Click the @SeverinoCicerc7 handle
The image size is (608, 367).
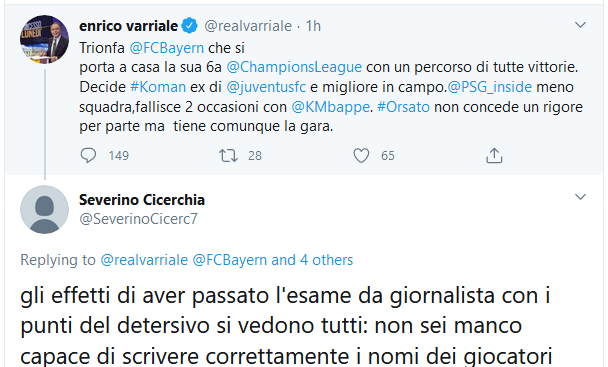pos(138,219)
